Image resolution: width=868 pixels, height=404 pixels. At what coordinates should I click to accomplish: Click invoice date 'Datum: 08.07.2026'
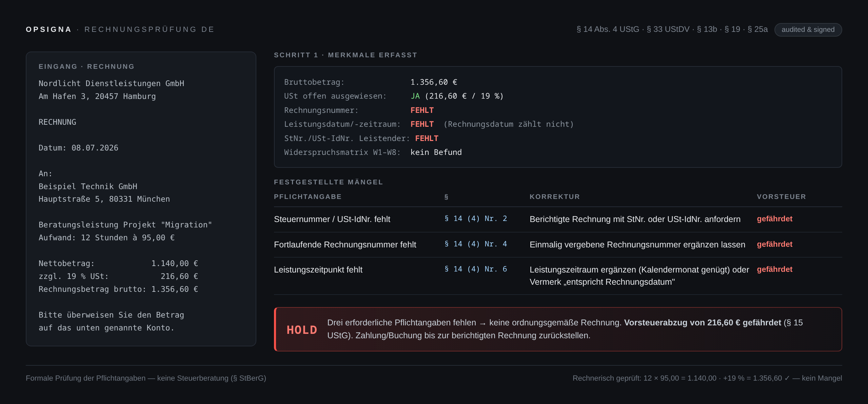click(78, 148)
